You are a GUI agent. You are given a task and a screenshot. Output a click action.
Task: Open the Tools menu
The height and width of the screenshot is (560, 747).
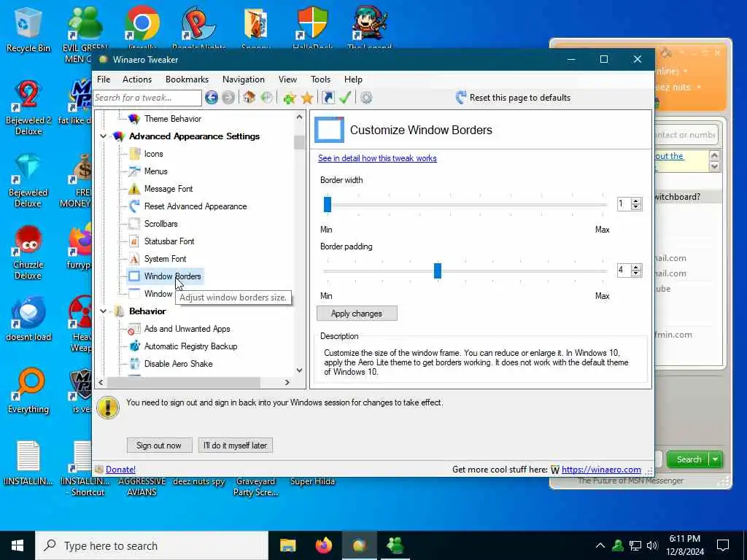pos(321,79)
